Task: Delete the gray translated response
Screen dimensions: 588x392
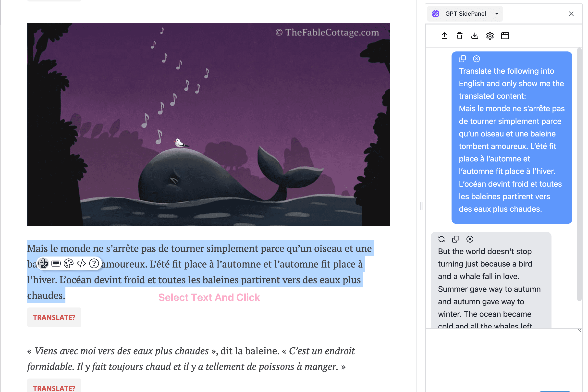Action: point(470,239)
